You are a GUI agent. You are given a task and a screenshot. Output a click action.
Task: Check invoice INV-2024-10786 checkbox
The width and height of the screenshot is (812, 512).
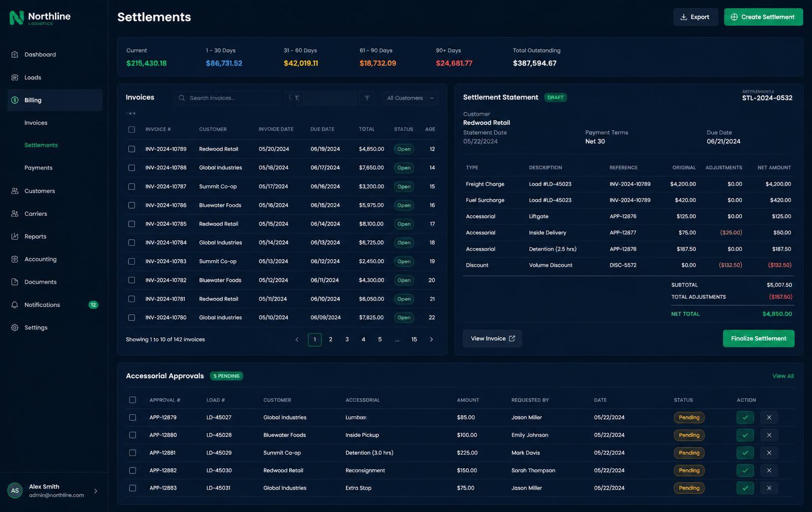coord(131,205)
